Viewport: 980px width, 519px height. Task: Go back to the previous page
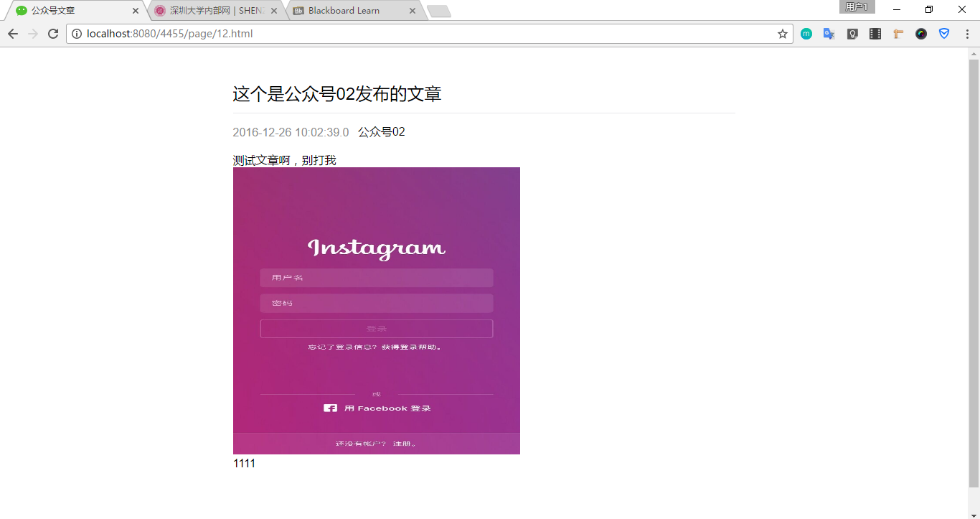pyautogui.click(x=13, y=34)
